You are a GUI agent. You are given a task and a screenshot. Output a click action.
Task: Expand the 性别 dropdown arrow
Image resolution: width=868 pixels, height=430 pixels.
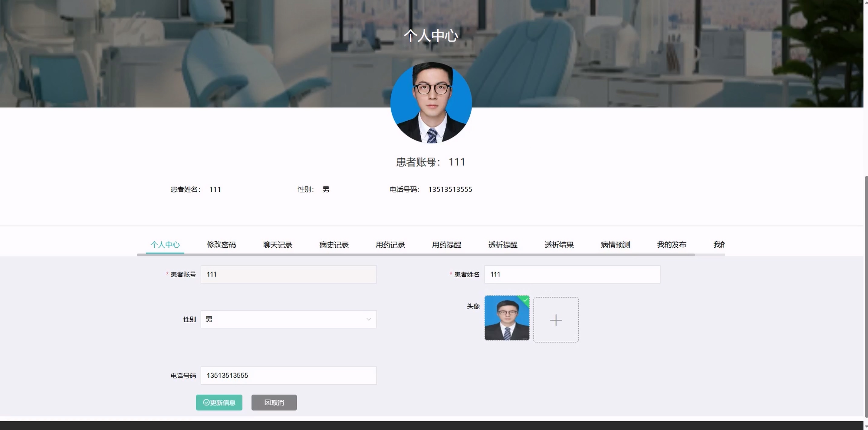369,319
